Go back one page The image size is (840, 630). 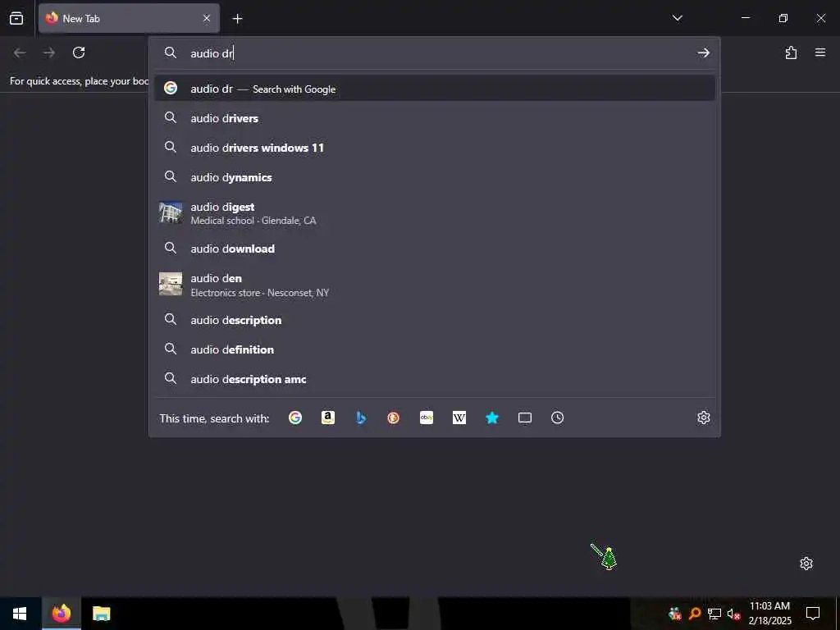tap(20, 52)
